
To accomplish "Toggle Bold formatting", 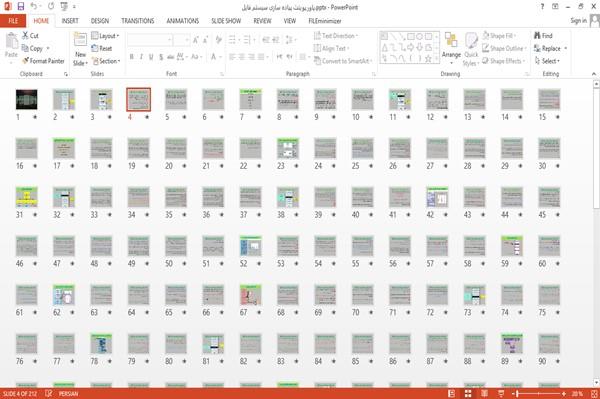I will [x=132, y=57].
